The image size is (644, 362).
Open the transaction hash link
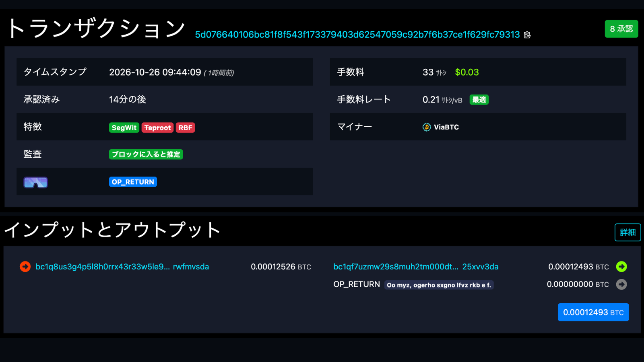click(x=357, y=35)
